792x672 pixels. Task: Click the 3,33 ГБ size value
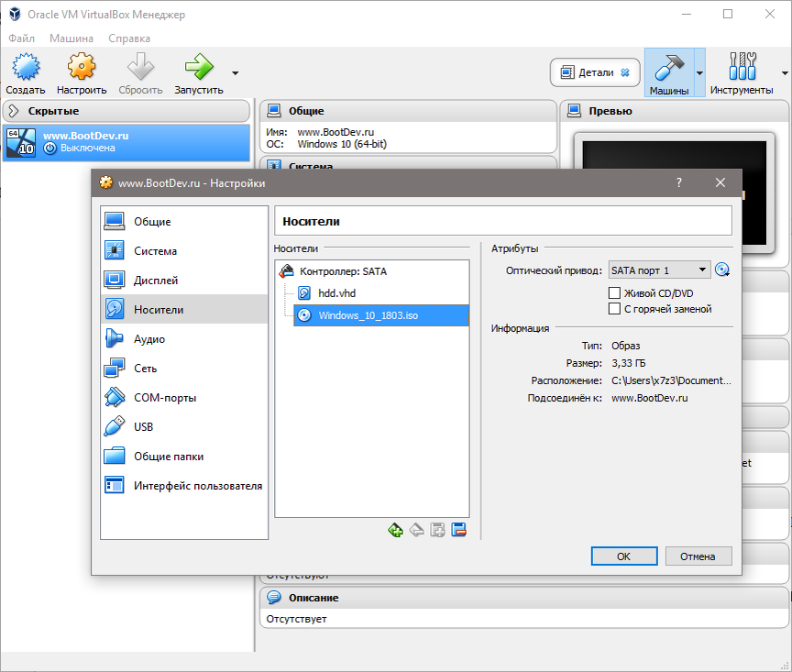coord(628,363)
